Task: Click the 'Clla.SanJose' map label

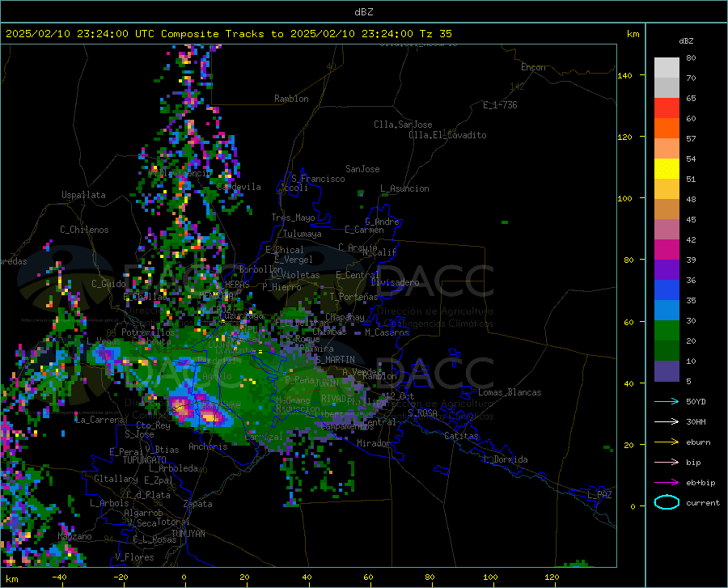Action: [x=403, y=125]
